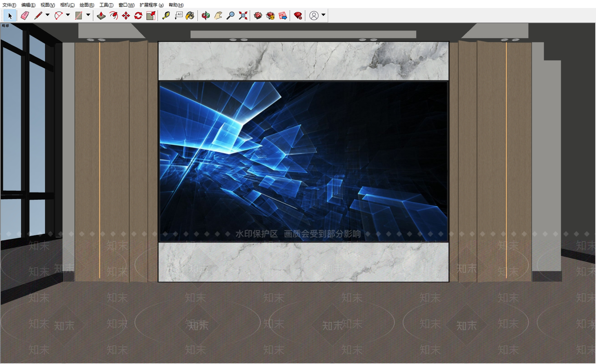Screen dimensions: 596x364
Task: Select the Rectangle shape tool
Action: 79,16
